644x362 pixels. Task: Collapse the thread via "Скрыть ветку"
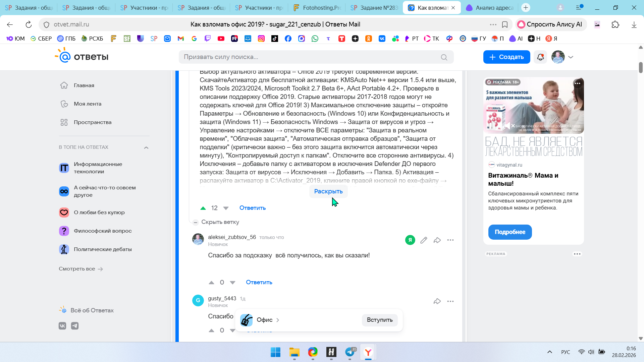tap(220, 222)
